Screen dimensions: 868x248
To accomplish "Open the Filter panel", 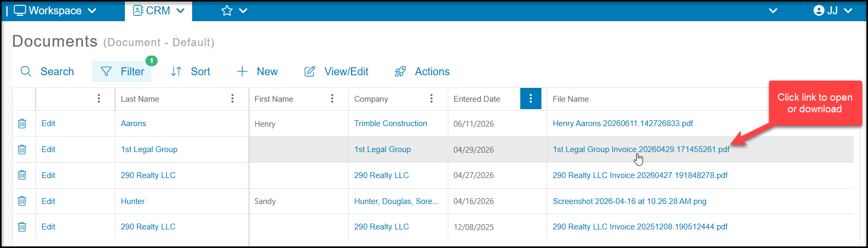I will coord(122,72).
